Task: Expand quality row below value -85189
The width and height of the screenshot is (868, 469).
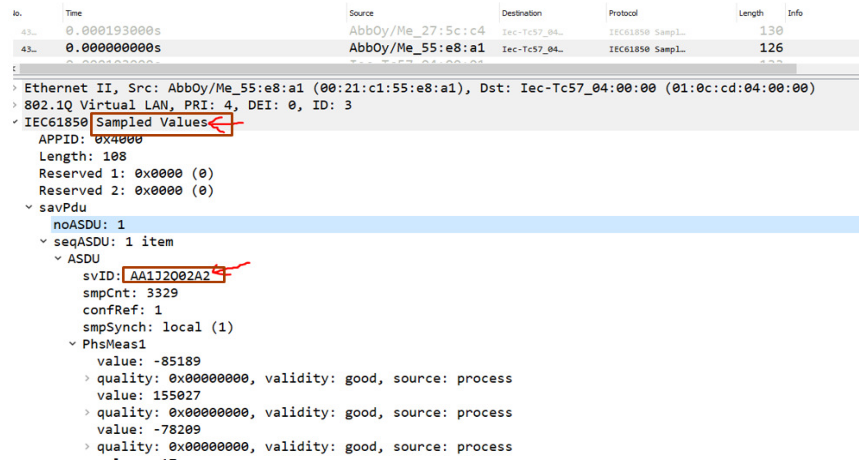Action: coord(87,379)
